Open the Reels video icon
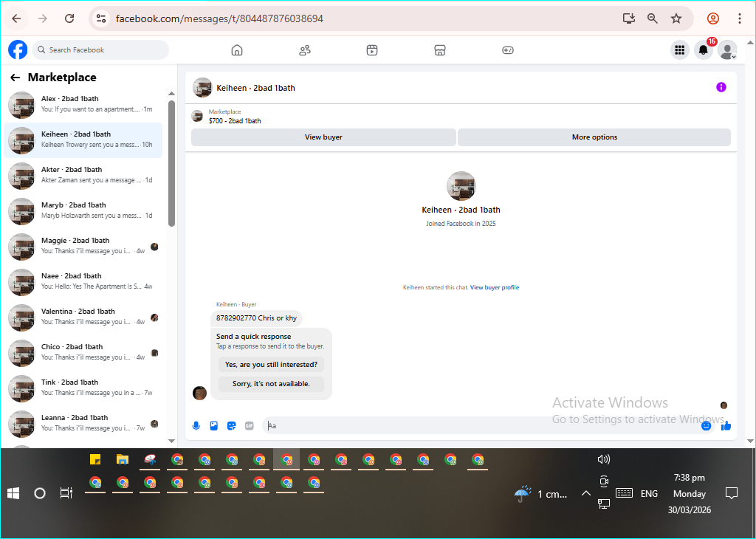Screen dimensions: 756x539 372,50
